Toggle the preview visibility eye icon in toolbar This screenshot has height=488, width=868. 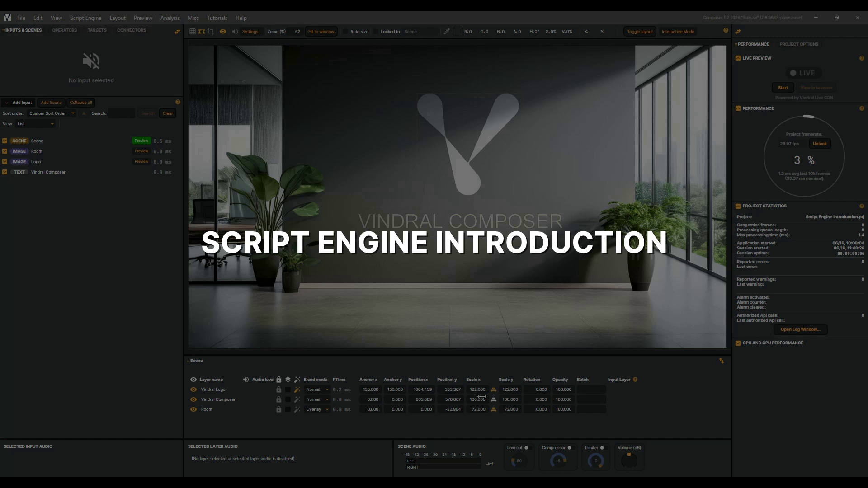click(223, 32)
